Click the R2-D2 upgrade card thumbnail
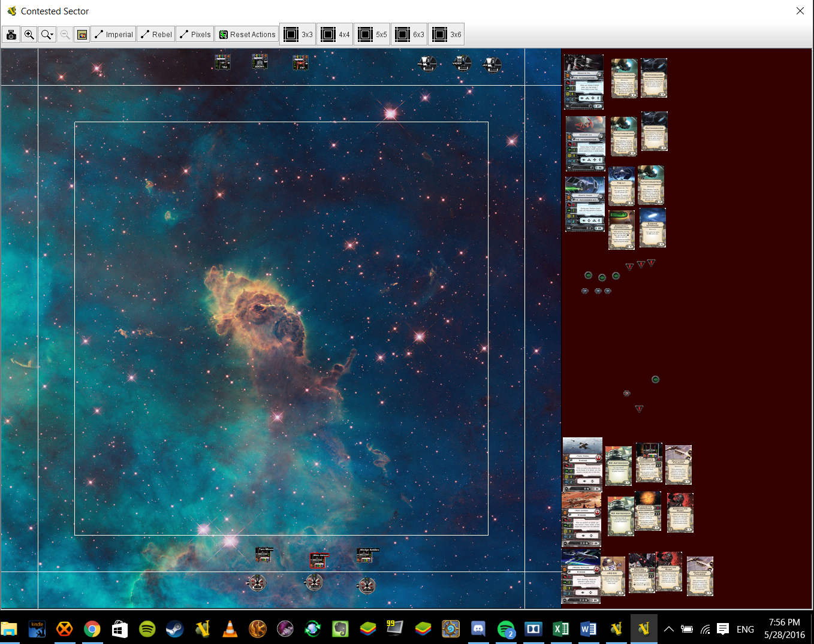This screenshot has height=644, width=814. 613,576
